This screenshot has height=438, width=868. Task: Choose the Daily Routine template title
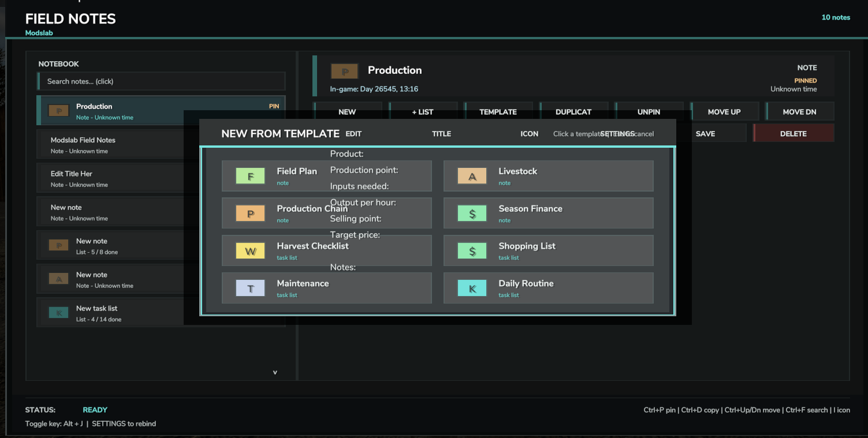(x=526, y=283)
